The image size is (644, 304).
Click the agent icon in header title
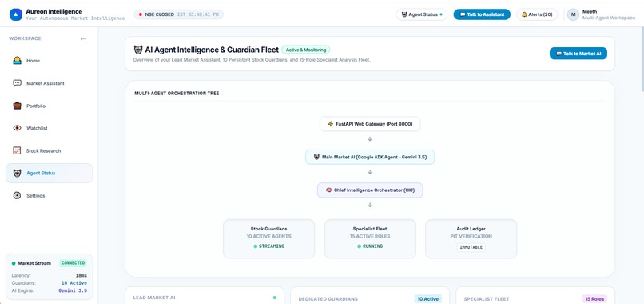138,50
